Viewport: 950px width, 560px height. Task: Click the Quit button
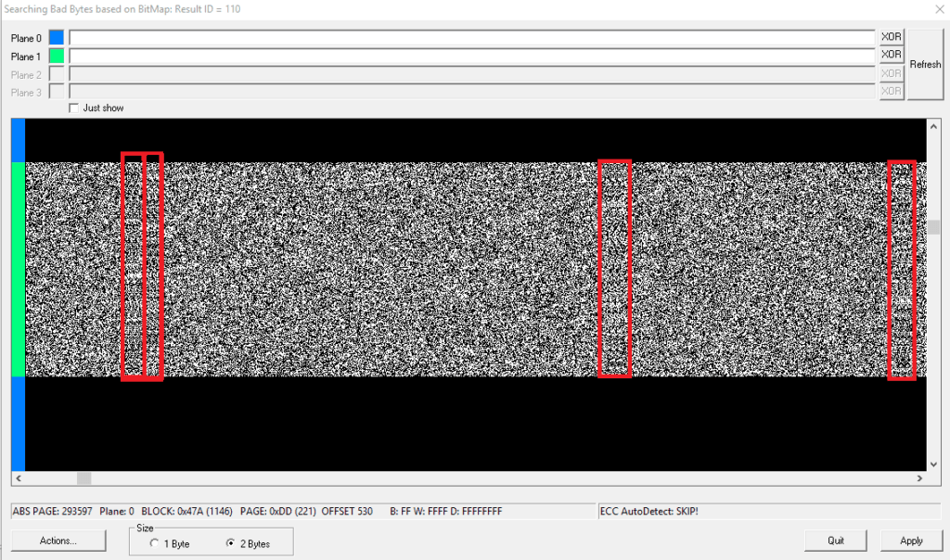click(x=836, y=541)
